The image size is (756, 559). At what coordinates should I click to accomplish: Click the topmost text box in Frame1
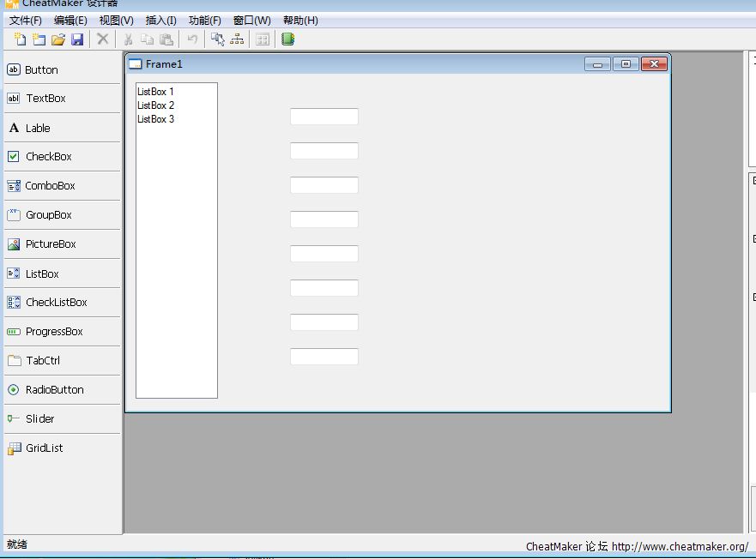[x=324, y=117]
